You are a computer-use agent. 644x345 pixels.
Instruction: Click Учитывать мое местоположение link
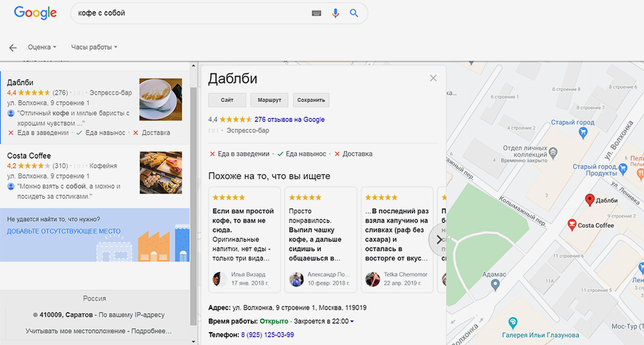click(75, 331)
